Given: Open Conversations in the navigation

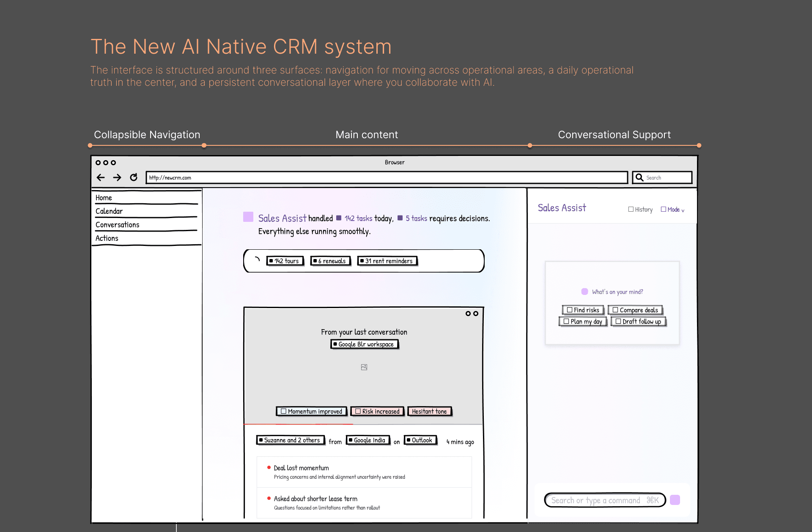Looking at the screenshot, I should pos(118,225).
